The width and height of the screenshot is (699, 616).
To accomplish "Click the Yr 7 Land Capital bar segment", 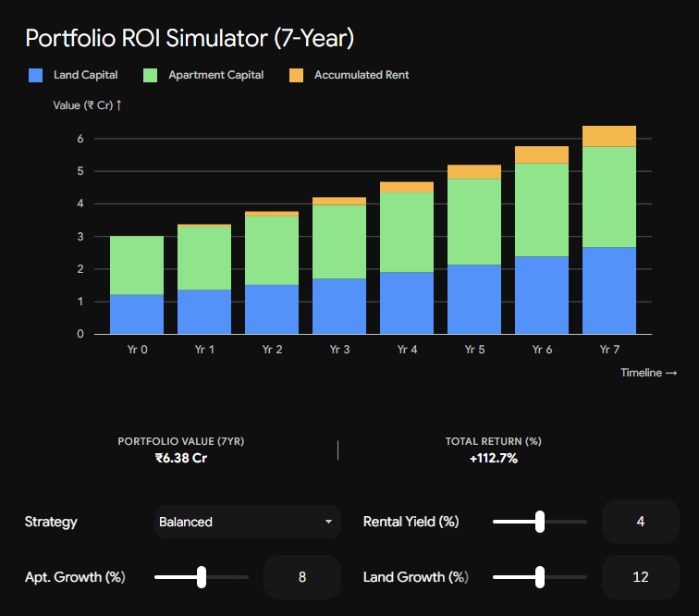I will (x=609, y=290).
